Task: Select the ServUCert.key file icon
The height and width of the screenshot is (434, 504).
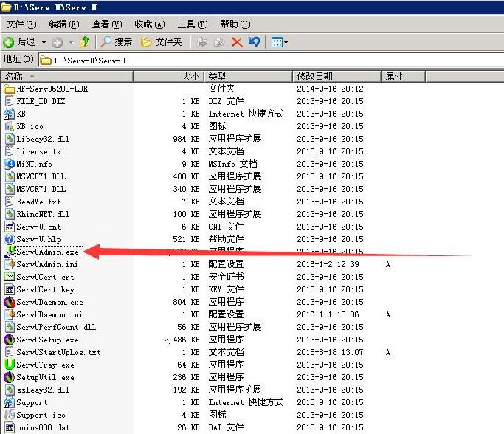Action: (x=10, y=289)
